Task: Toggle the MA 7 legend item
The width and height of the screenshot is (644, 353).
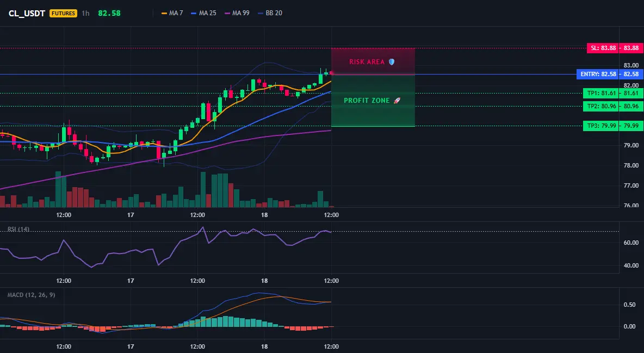Action: point(172,13)
